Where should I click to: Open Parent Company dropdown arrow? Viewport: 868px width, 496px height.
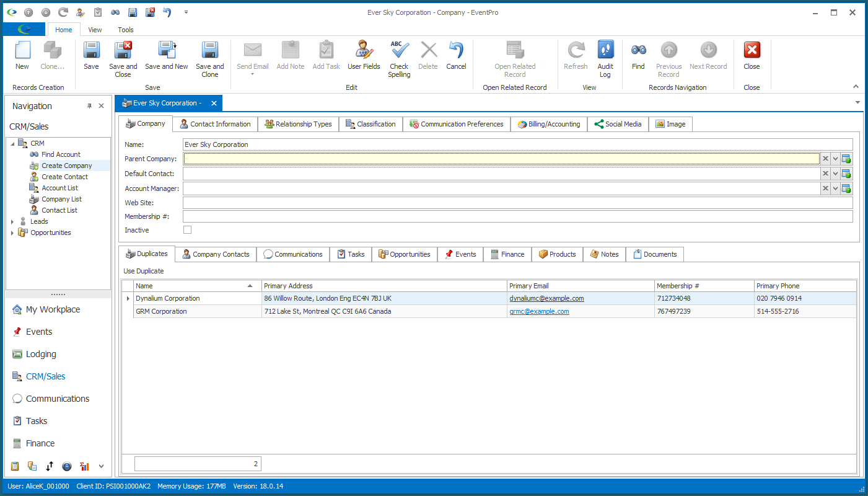[x=835, y=159]
